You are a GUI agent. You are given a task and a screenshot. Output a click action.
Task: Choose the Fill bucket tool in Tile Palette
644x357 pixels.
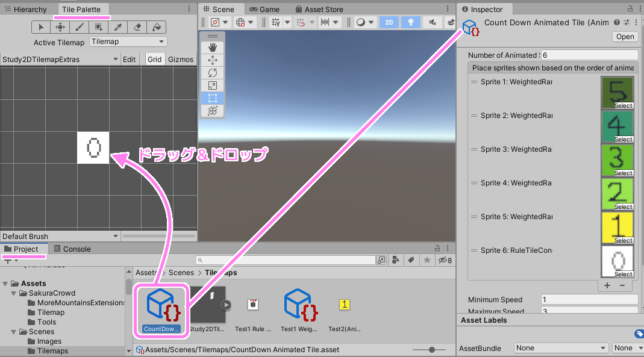coord(155,27)
